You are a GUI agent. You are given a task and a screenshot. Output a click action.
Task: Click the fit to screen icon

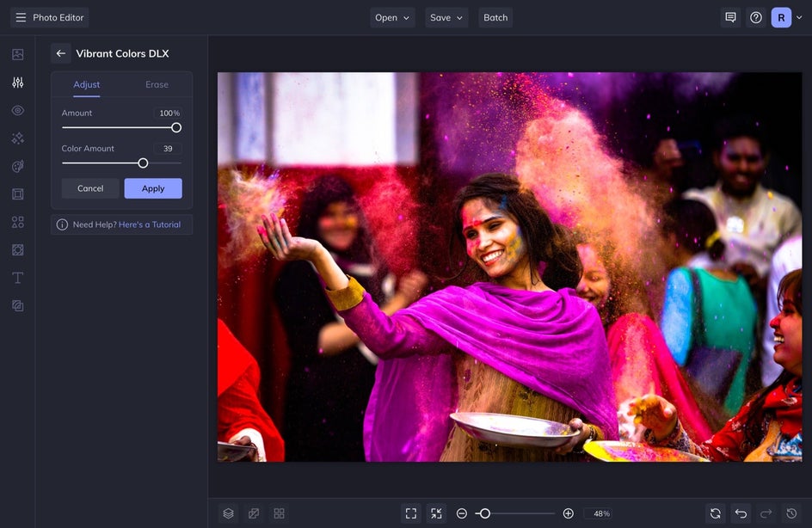(x=411, y=513)
